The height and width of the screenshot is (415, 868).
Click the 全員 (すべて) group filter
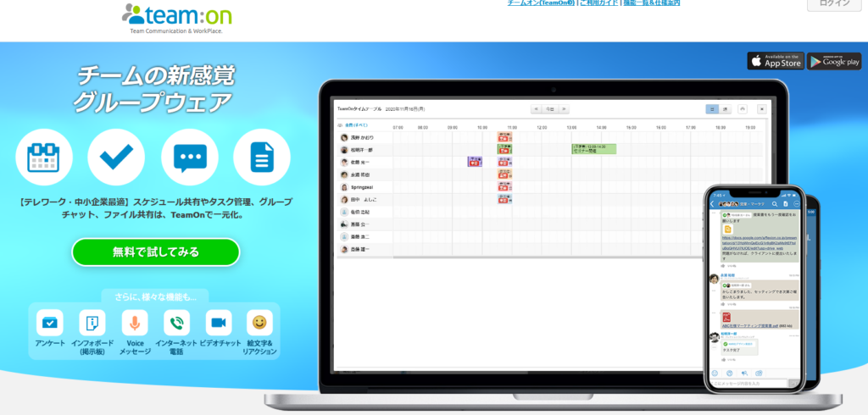point(355,125)
